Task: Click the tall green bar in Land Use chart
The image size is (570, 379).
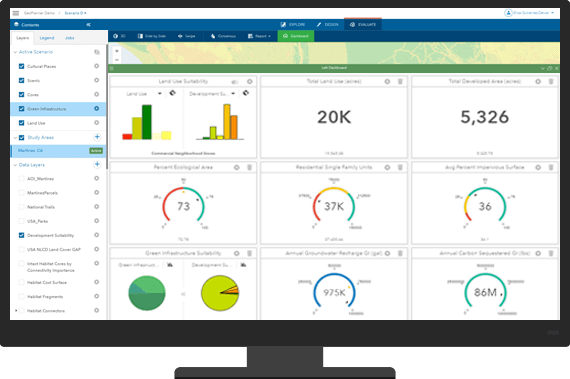Action: pos(146,122)
